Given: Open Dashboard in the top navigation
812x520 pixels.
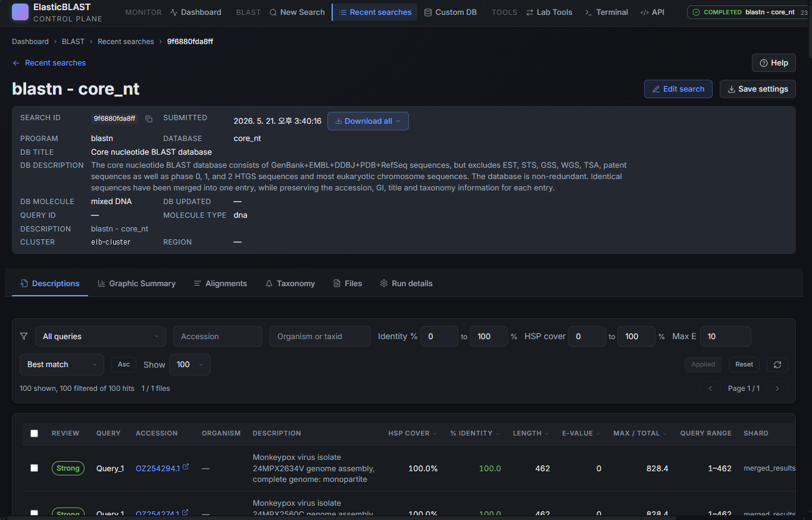Looking at the screenshot, I should pos(195,12).
